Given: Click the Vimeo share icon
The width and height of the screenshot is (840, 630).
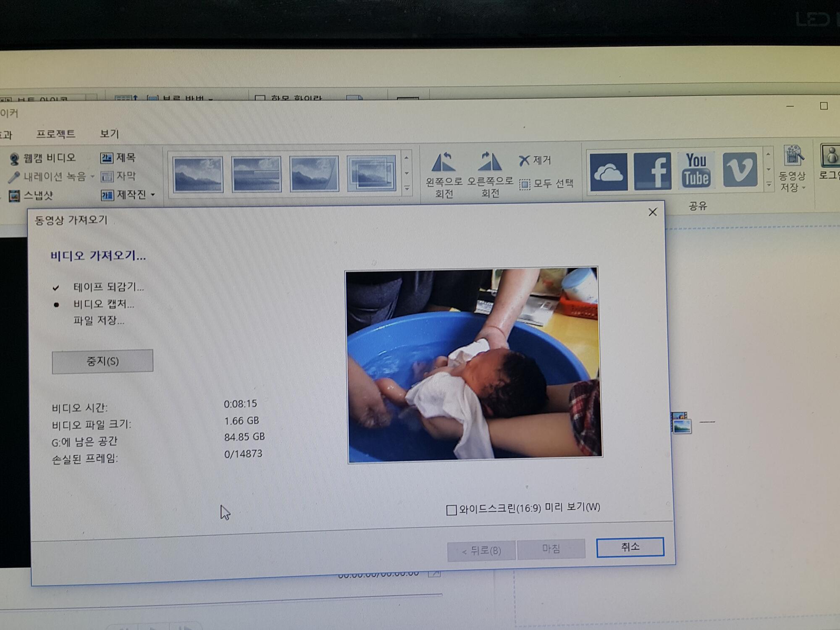Looking at the screenshot, I should (739, 170).
